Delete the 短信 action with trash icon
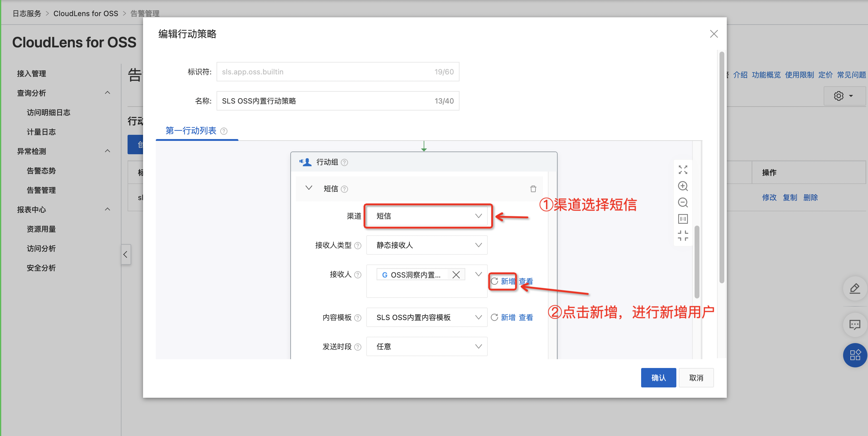The height and width of the screenshot is (436, 868). pyautogui.click(x=533, y=189)
